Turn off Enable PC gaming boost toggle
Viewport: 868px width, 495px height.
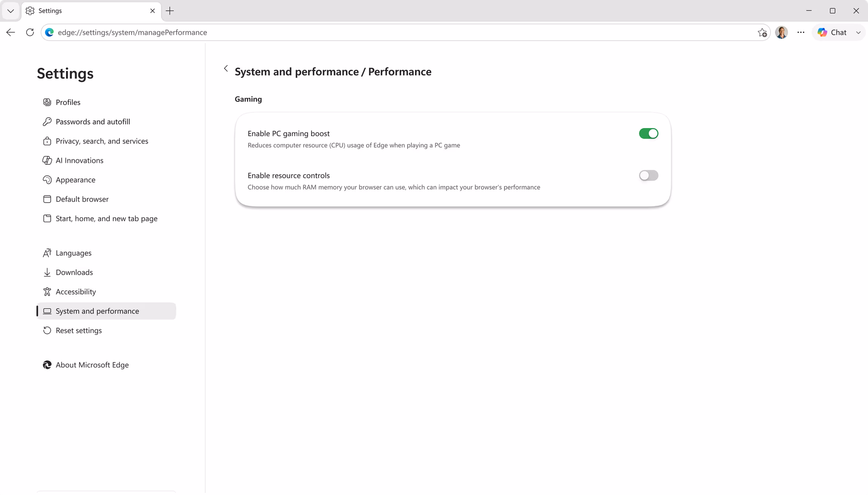(x=648, y=133)
